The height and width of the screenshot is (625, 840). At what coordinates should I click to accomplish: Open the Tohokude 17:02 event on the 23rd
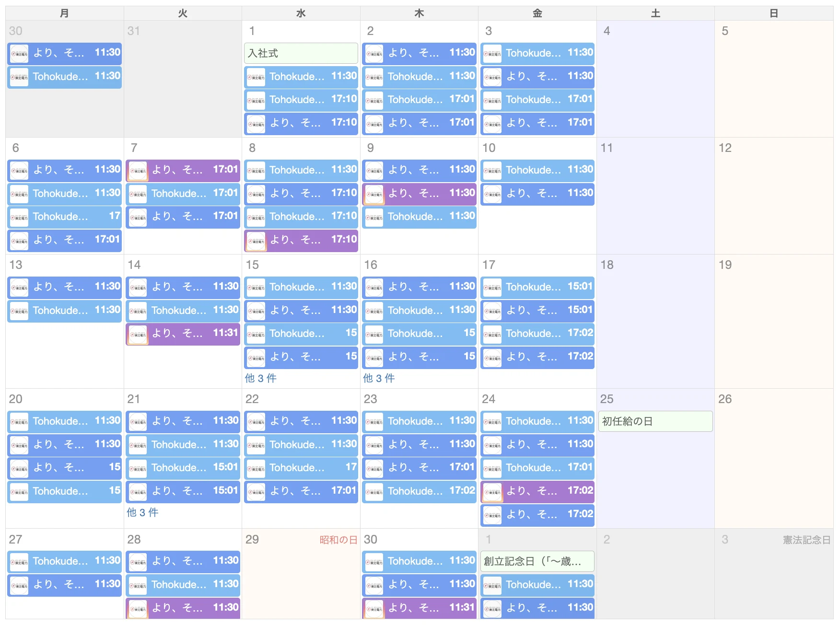[420, 492]
